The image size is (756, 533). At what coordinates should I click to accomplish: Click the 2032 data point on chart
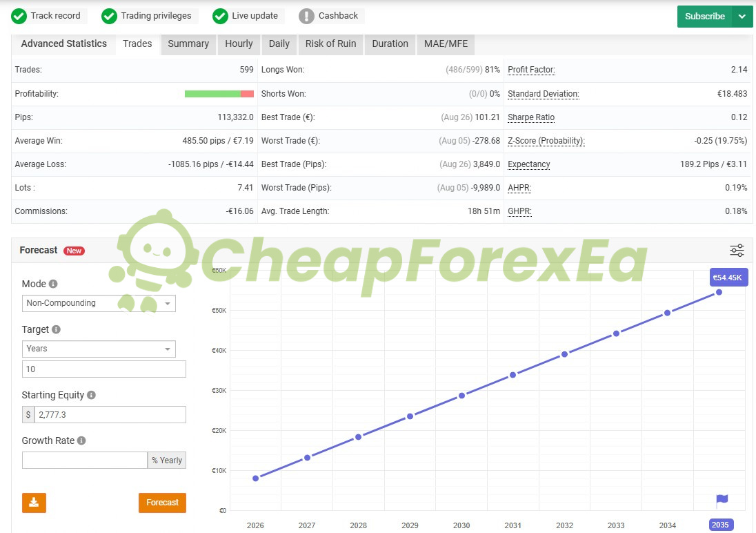[x=565, y=354]
